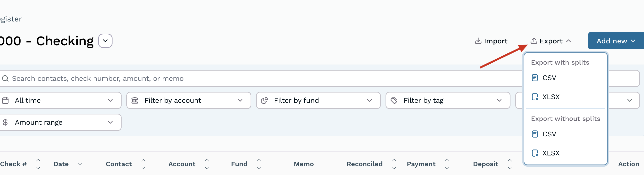
Task: Expand the Filter by tag dropdown
Action: point(499,101)
